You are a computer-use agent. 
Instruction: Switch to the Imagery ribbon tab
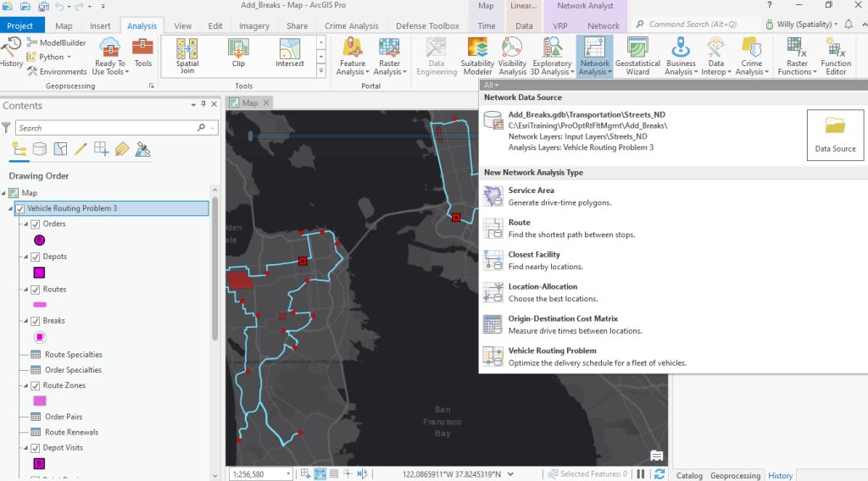click(x=254, y=25)
